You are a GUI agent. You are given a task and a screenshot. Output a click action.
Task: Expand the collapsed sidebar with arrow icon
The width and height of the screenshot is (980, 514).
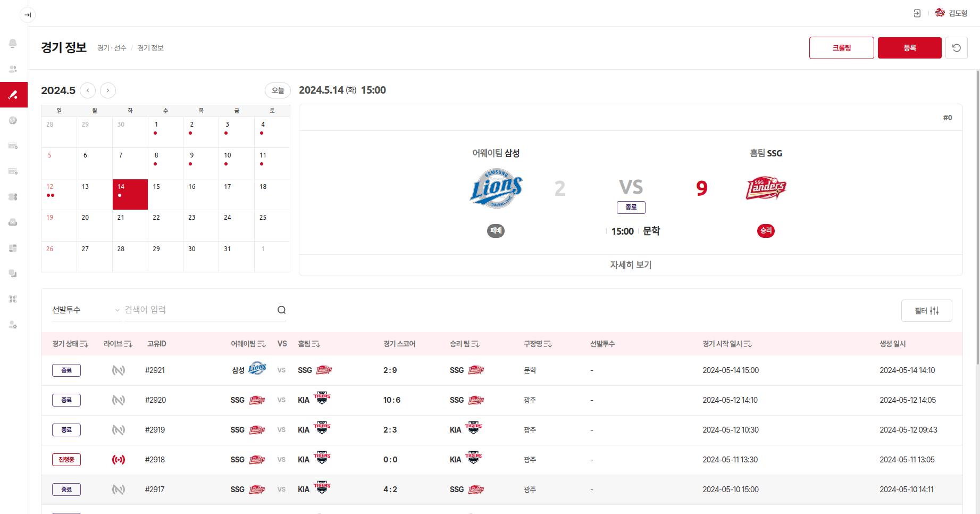(28, 14)
